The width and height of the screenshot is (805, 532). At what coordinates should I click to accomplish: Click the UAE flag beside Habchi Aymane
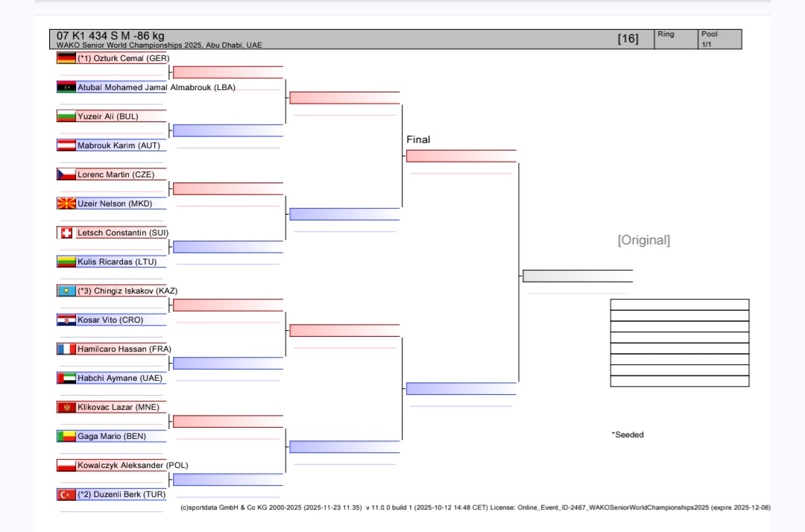(x=66, y=379)
